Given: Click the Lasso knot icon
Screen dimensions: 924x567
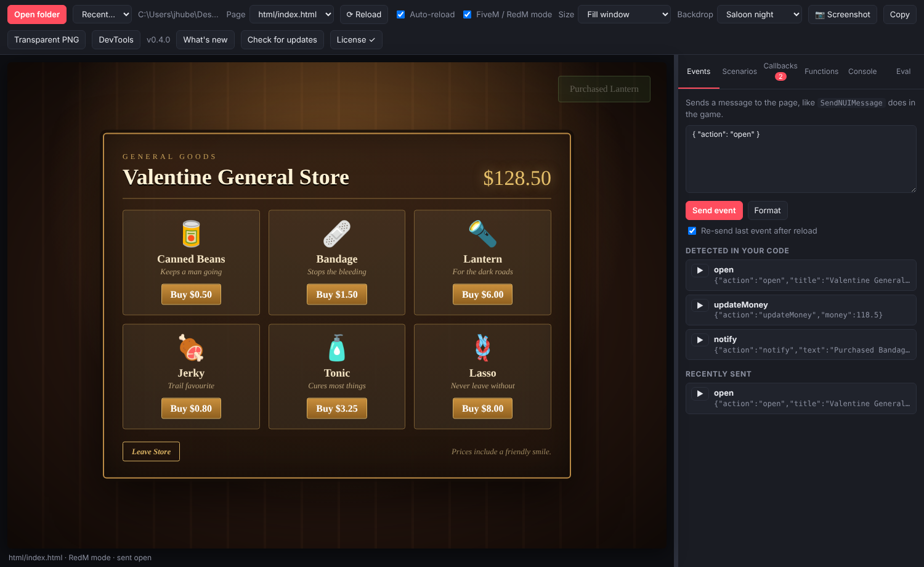Looking at the screenshot, I should coord(482,348).
